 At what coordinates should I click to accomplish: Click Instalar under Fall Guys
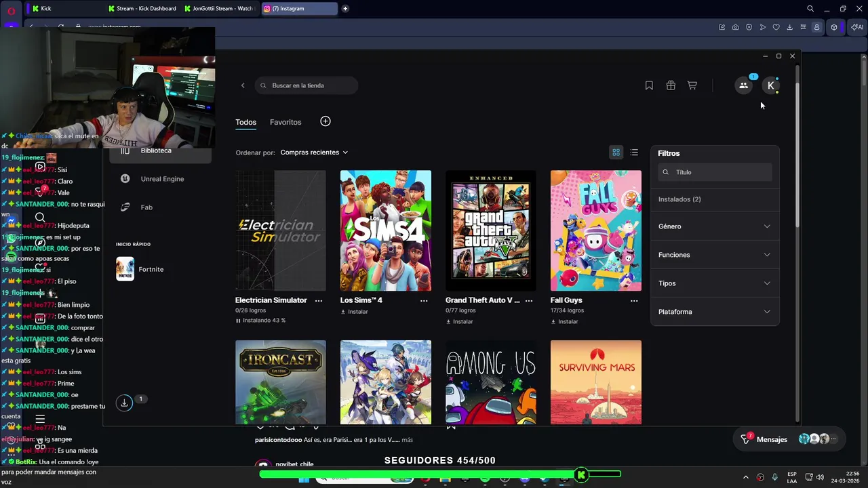pos(564,321)
